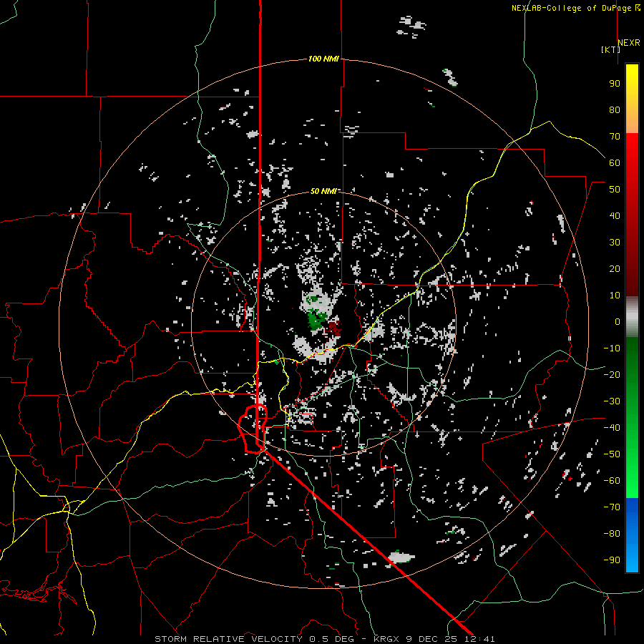Click the -80 value on the velocity scale
The image size is (644, 644).
[612, 534]
